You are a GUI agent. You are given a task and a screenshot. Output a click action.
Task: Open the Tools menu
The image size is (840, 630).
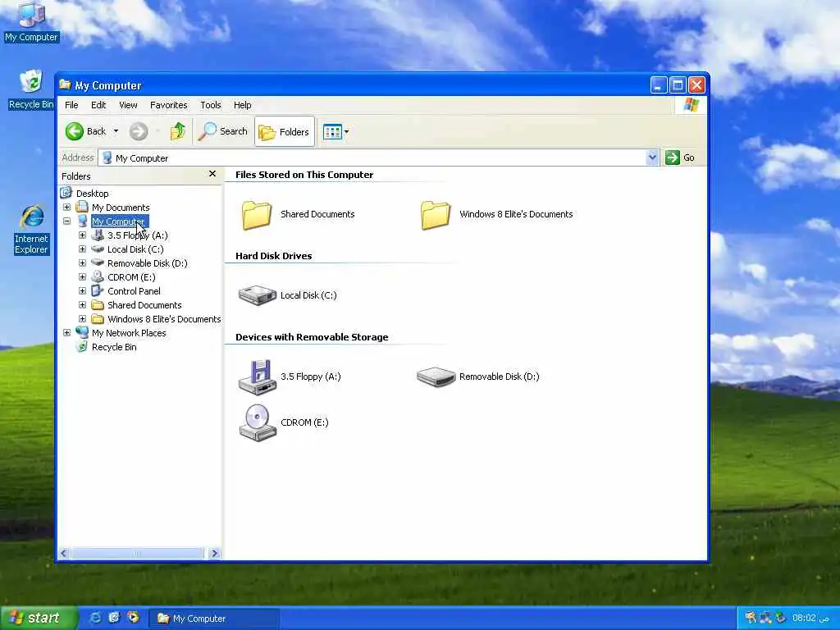211,105
